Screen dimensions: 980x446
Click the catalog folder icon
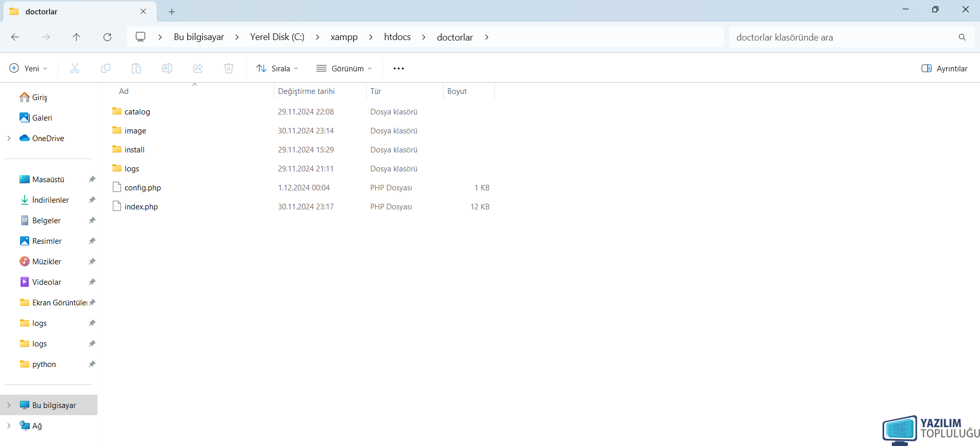(117, 111)
